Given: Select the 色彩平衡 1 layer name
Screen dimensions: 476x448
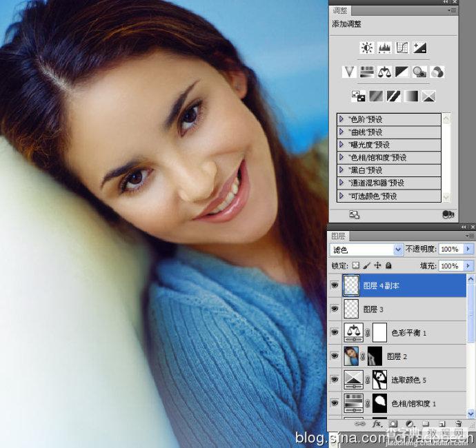Looking at the screenshot, I should point(408,333).
